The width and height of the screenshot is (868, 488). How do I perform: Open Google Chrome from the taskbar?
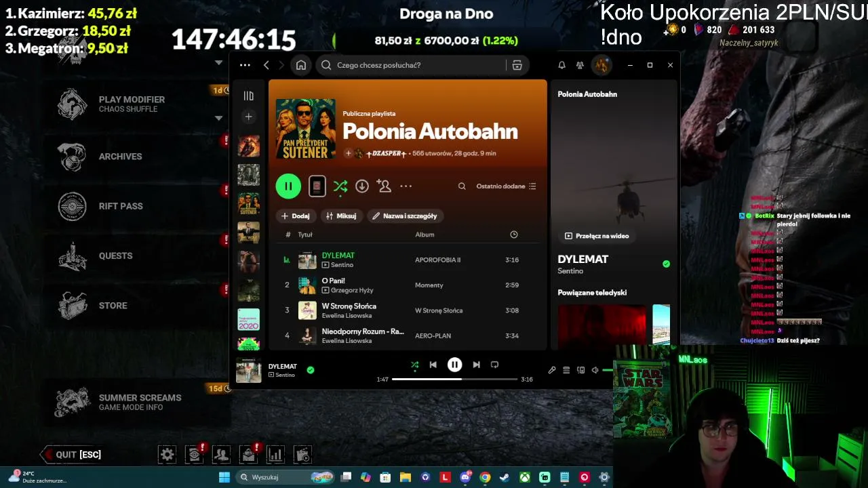point(485,477)
